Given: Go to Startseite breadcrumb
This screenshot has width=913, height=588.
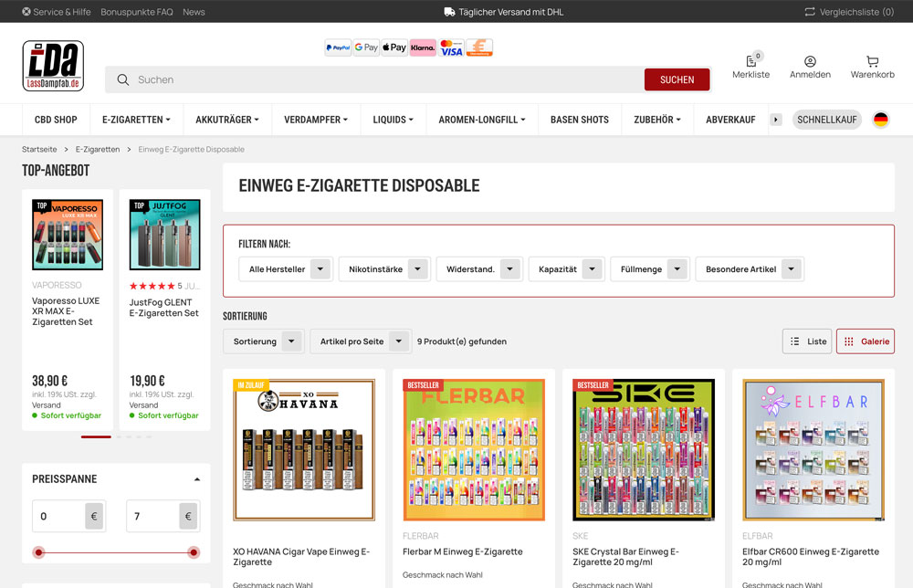Looking at the screenshot, I should pos(39,150).
